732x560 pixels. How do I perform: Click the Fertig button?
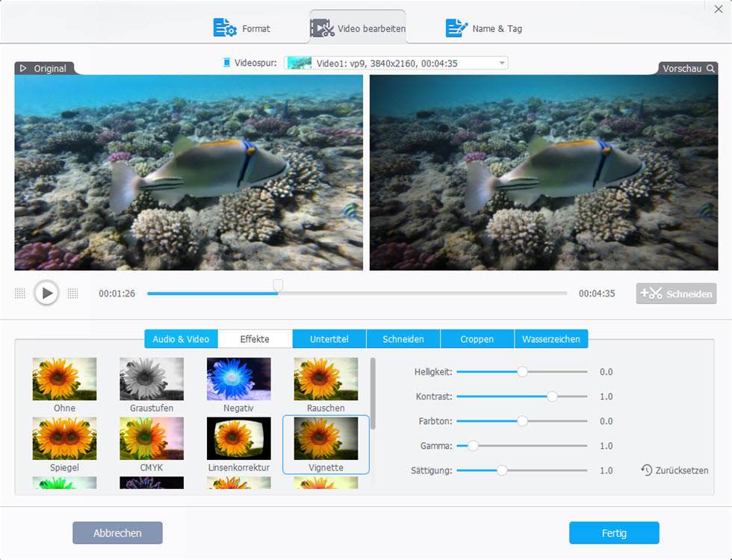pyautogui.click(x=614, y=532)
